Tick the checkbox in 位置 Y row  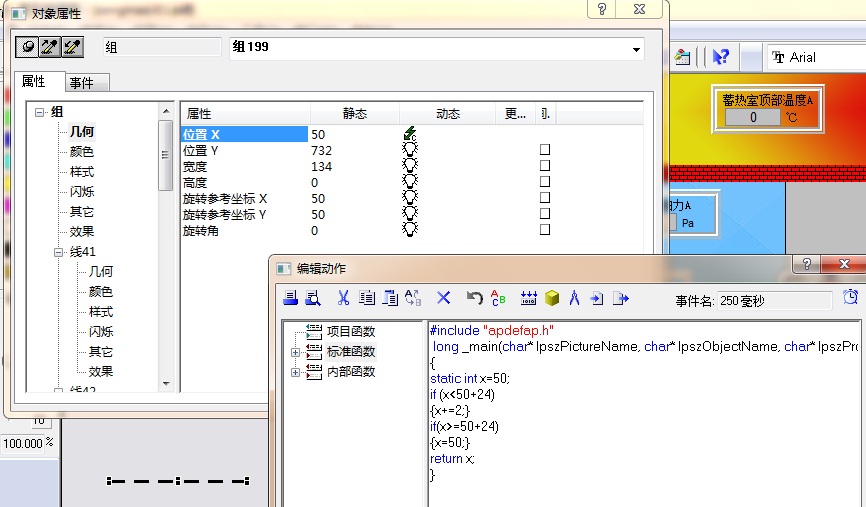click(545, 149)
